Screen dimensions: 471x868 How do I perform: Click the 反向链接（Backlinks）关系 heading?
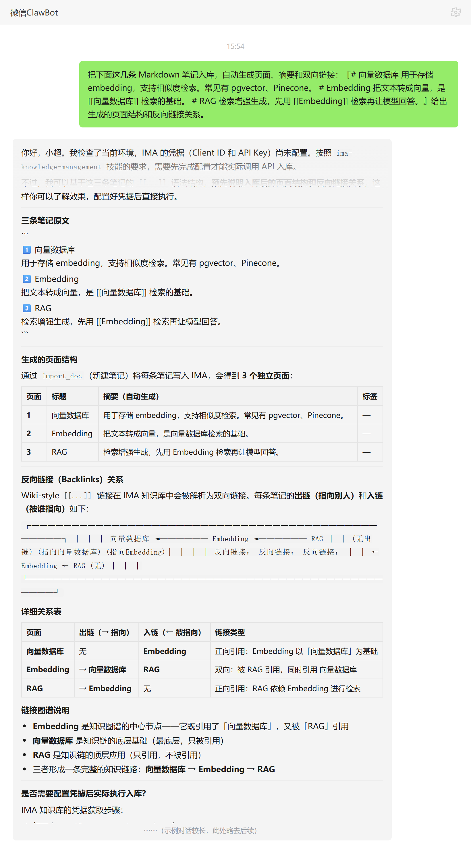[x=72, y=479]
